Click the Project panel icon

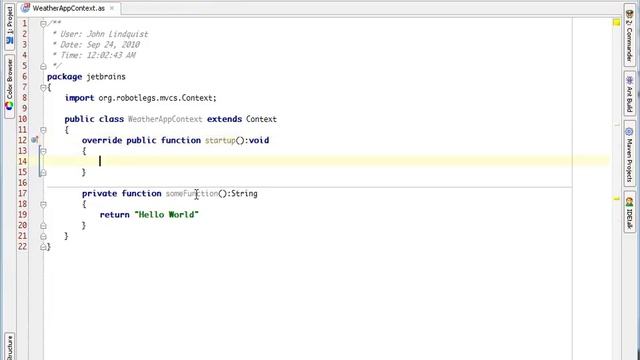[9, 40]
